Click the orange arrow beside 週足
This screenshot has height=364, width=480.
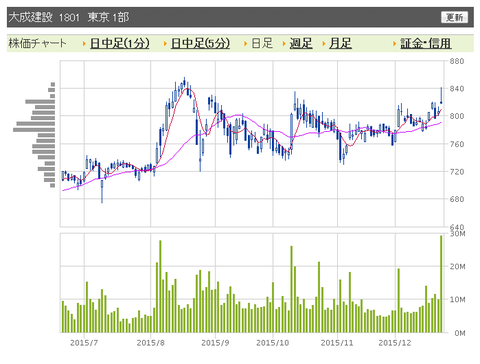[284, 44]
